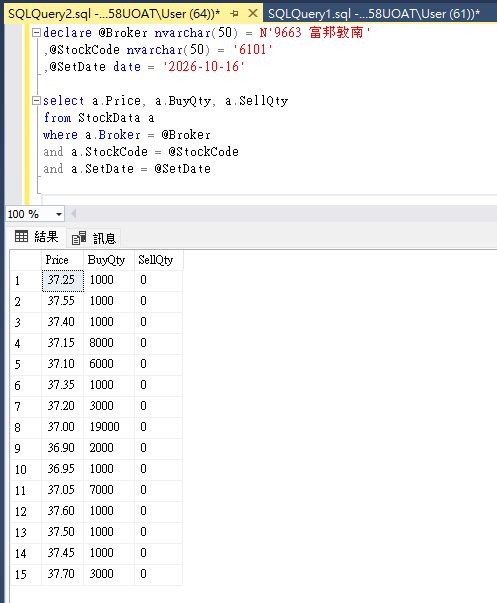This screenshot has height=603, width=497.
Task: Switch to the SQLQuery1.sql tab
Action: [x=374, y=14]
